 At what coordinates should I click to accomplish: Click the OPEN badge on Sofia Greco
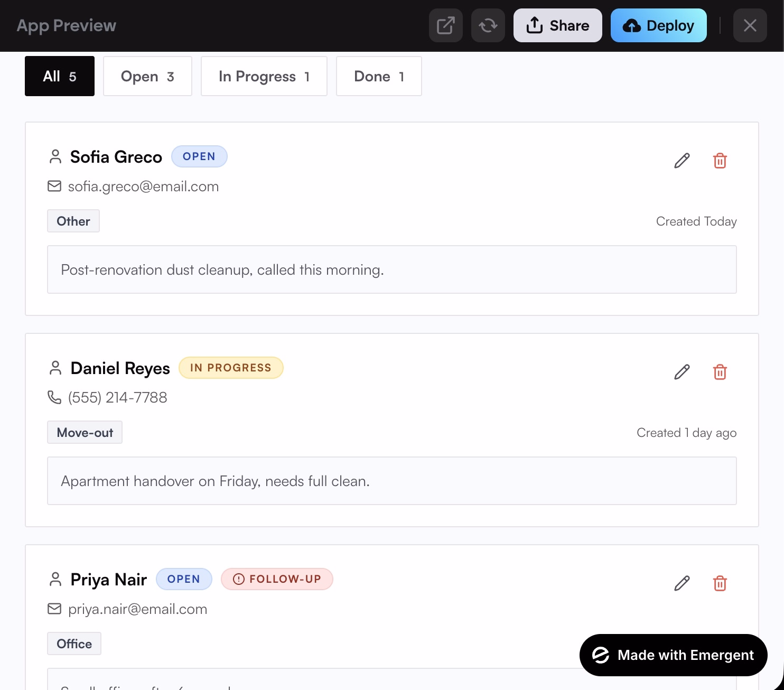pos(199,156)
